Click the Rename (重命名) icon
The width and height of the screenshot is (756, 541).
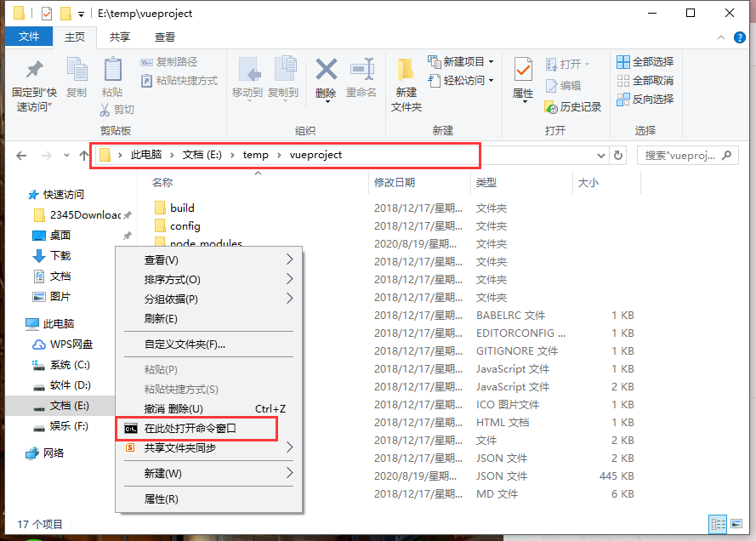point(362,69)
